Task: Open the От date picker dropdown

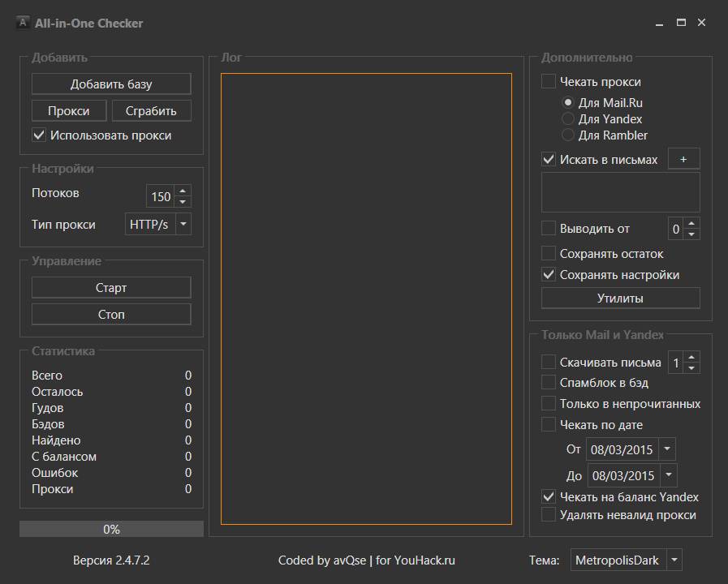Action: coord(666,449)
